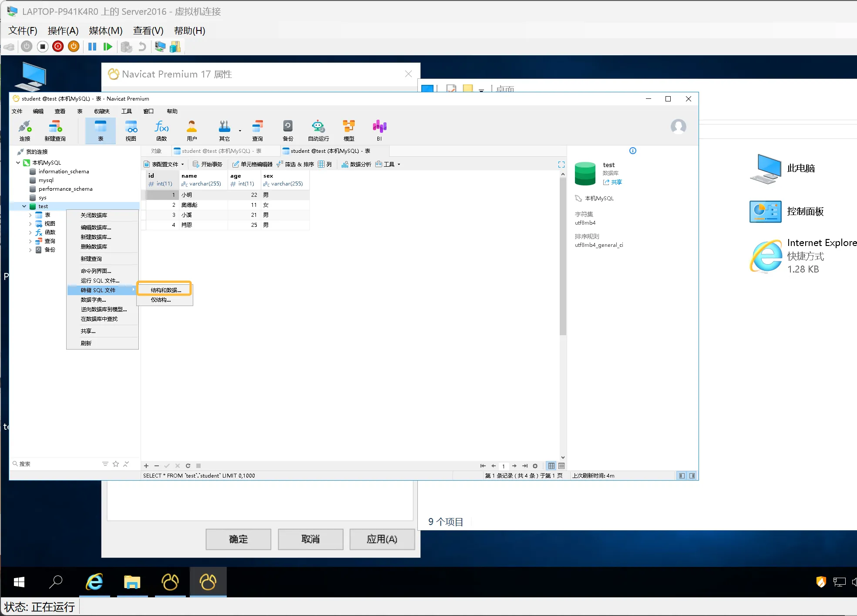857x616 pixels.
Task: Switch to grid view in the record bar
Action: point(551,466)
